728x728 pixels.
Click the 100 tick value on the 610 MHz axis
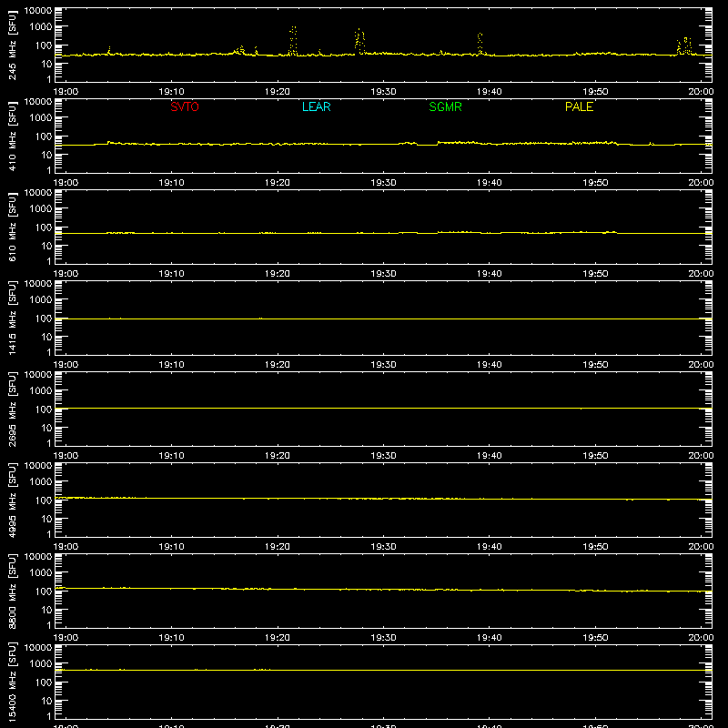pyautogui.click(x=44, y=227)
